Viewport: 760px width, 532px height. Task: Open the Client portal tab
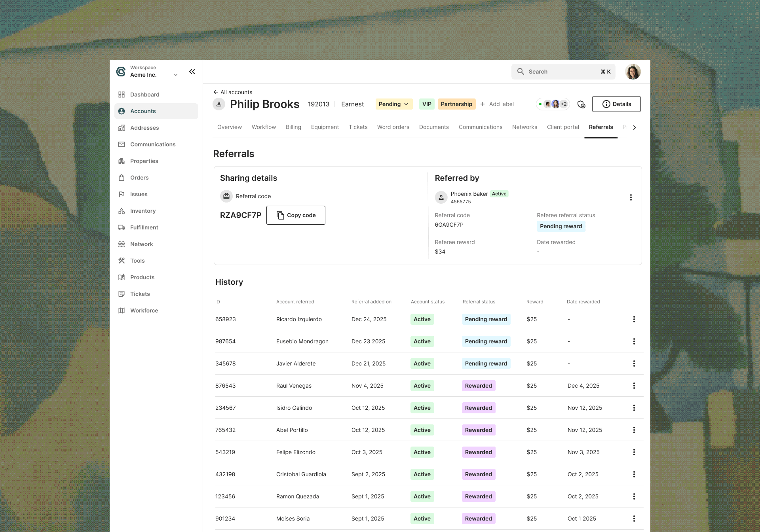click(562, 127)
